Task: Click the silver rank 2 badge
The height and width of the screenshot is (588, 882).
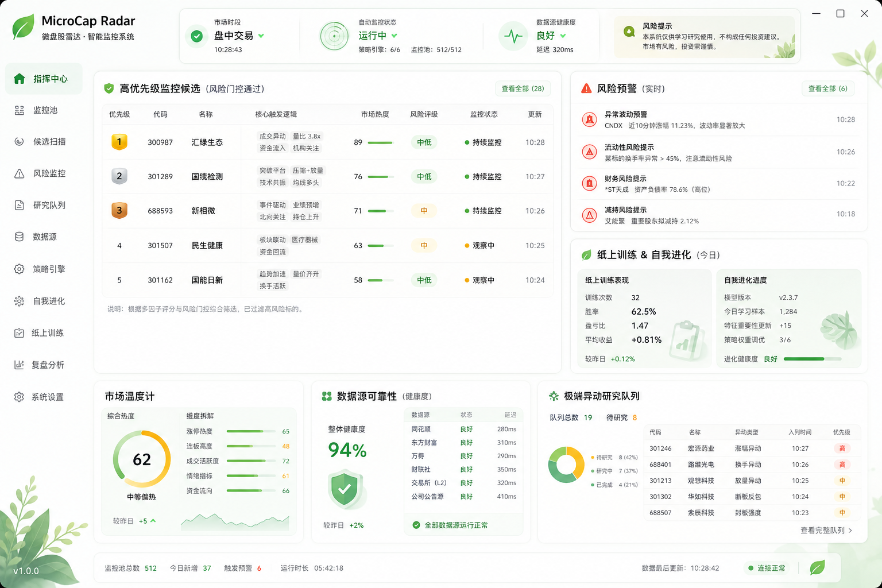Action: pos(119,176)
